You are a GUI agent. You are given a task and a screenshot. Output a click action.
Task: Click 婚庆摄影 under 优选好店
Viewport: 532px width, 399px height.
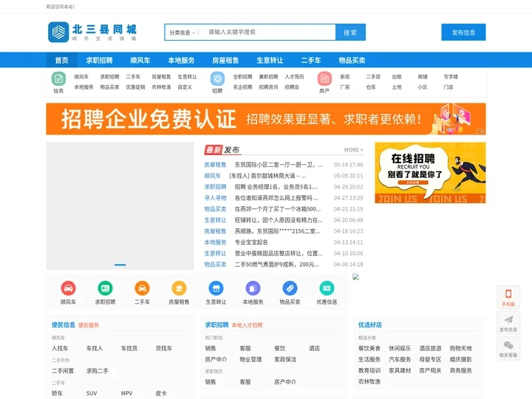[x=461, y=359]
